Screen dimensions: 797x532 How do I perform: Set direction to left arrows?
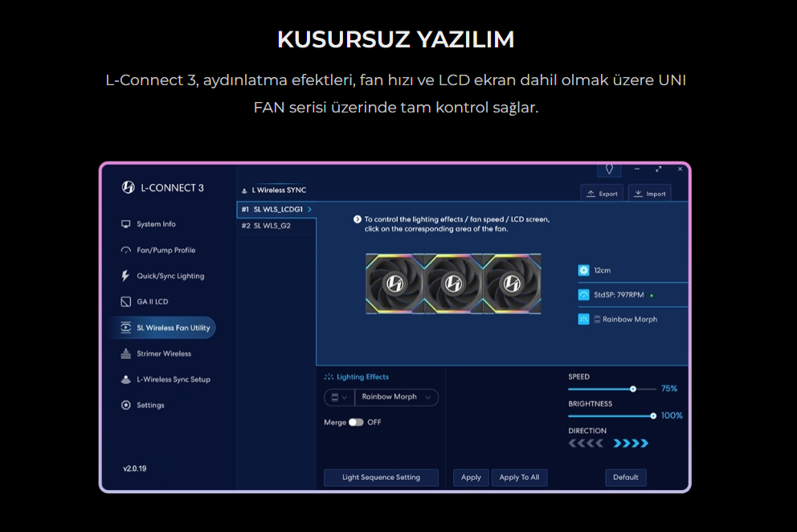coord(586,444)
